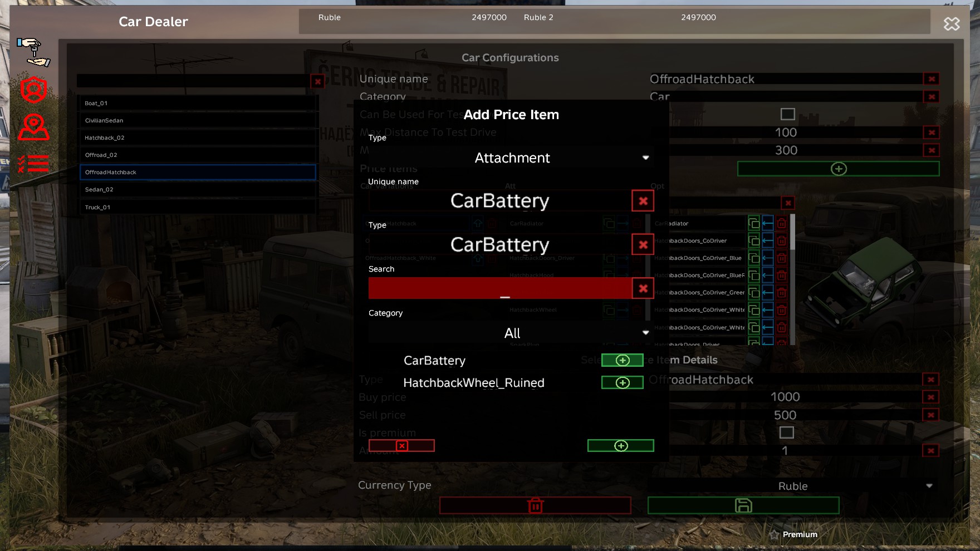
Task: Clear the red Search field in the dialog
Action: coord(643,288)
